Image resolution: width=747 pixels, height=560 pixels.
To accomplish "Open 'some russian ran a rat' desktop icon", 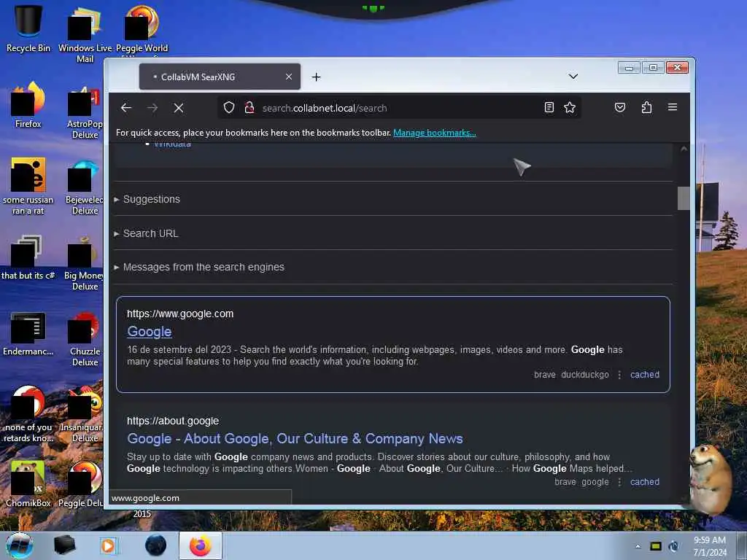I will pyautogui.click(x=28, y=186).
